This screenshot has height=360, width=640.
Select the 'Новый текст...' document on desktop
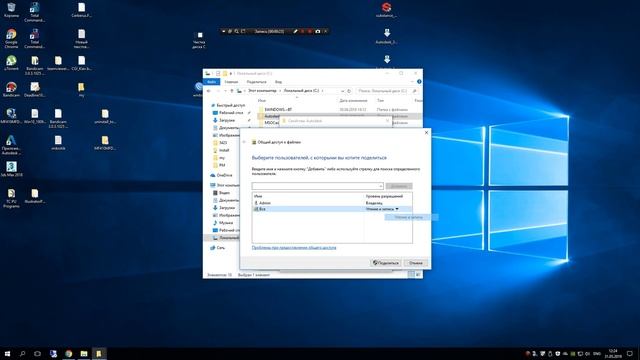click(82, 38)
